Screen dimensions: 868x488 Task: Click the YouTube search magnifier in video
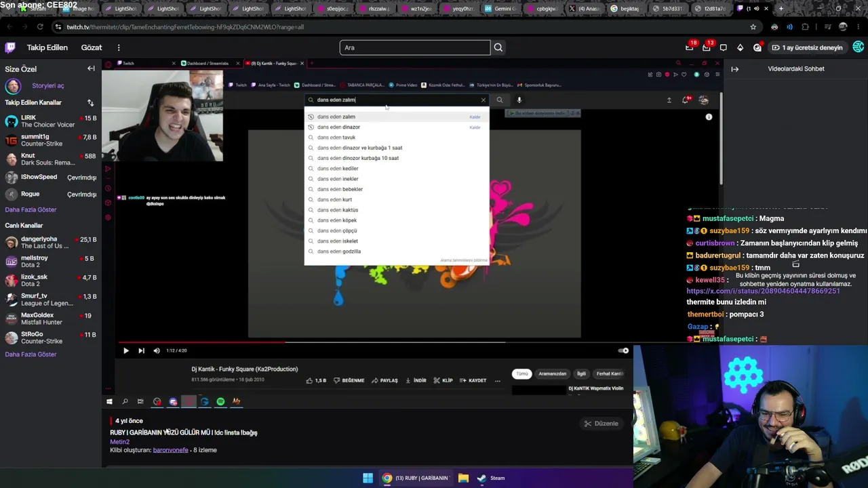pyautogui.click(x=499, y=100)
